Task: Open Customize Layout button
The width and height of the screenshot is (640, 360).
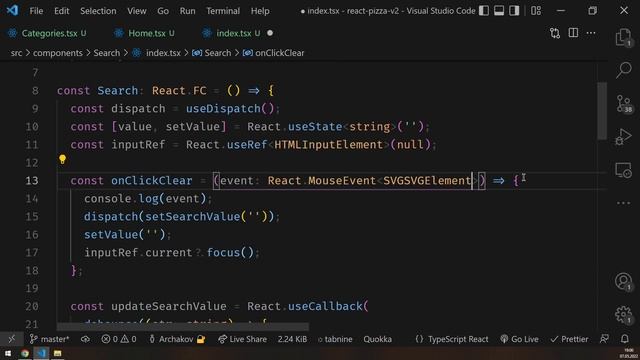Action: pos(536,11)
